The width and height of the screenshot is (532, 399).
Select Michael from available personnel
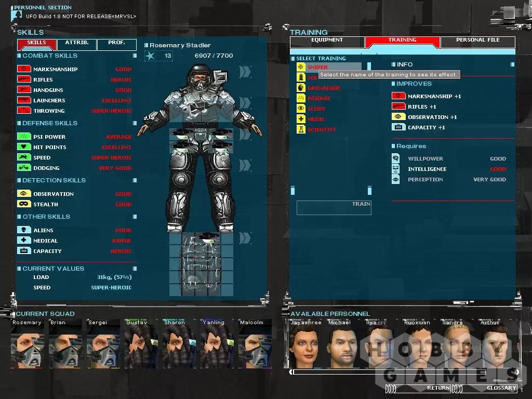(343, 343)
